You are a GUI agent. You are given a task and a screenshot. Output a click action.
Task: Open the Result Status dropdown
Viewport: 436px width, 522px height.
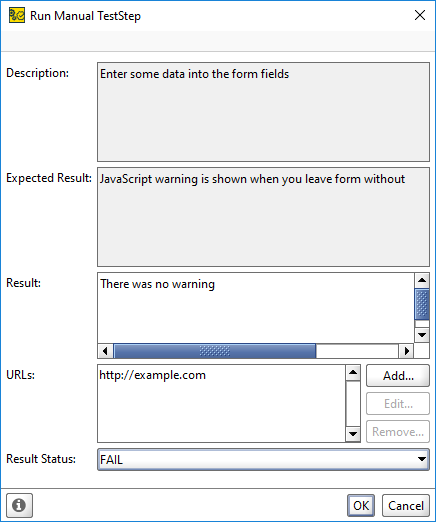point(263,459)
